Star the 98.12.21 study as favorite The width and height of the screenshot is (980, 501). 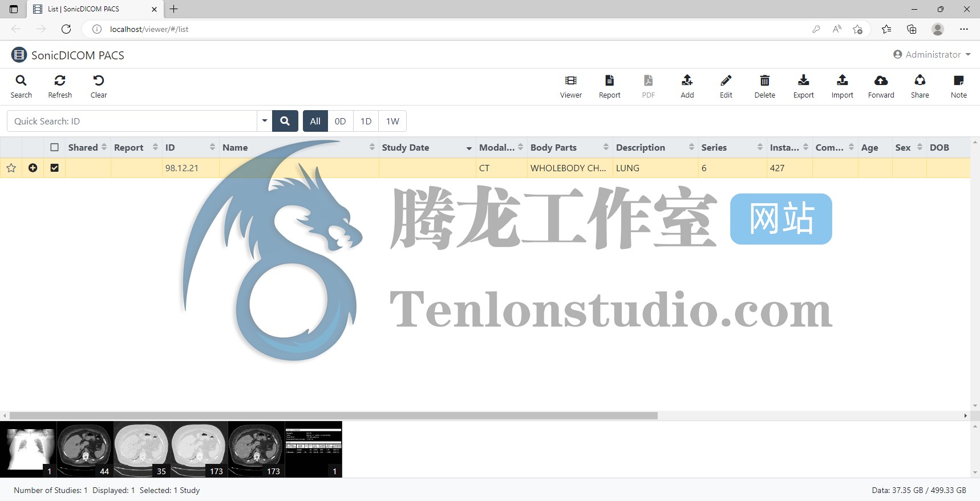point(11,168)
